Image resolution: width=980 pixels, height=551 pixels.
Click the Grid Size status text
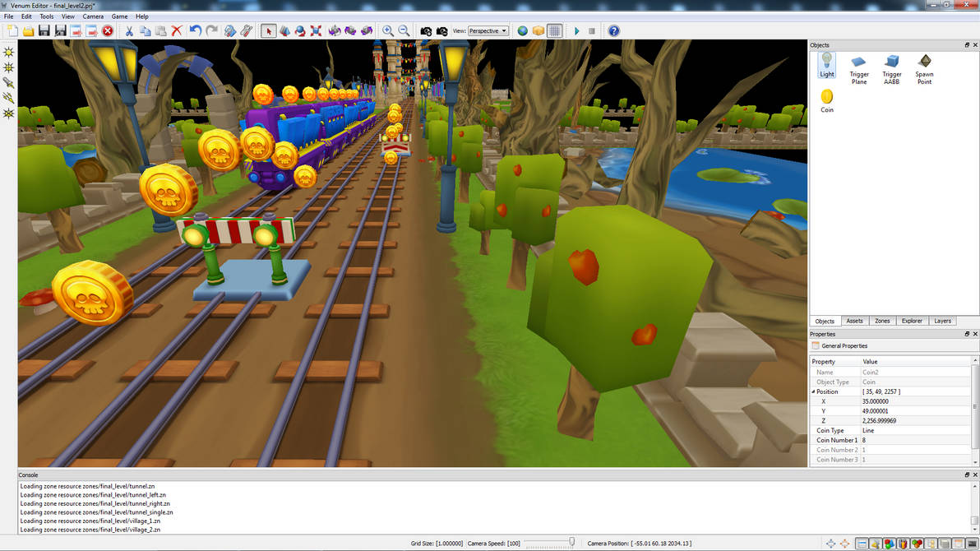pyautogui.click(x=437, y=544)
